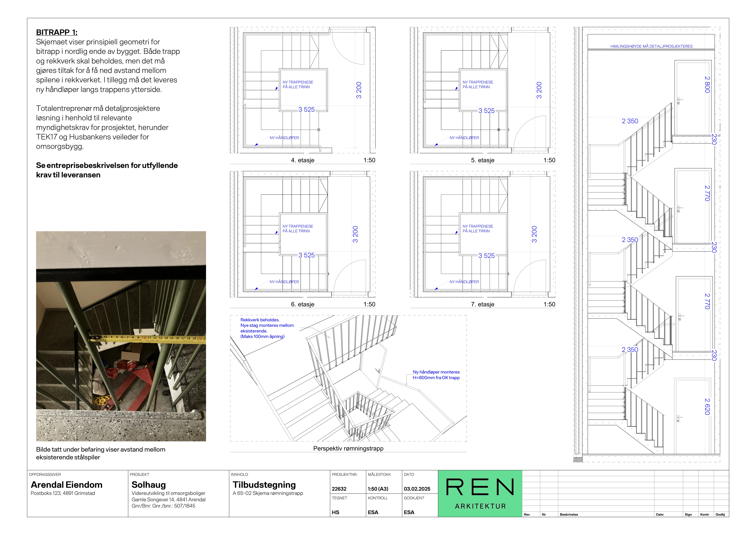Click 'Postboks 123, 4891 Grimstad'
The width and height of the screenshot is (756, 535).
point(63,493)
